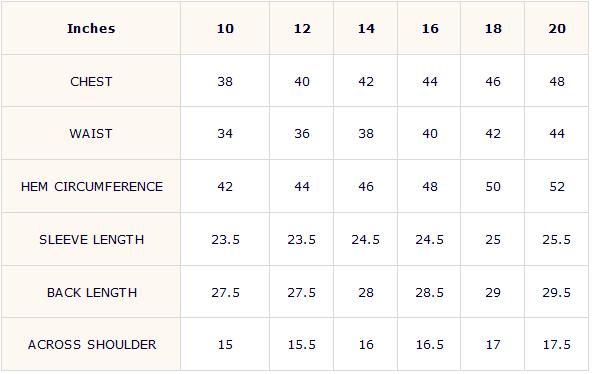Select back length 28 for size 14

(366, 292)
